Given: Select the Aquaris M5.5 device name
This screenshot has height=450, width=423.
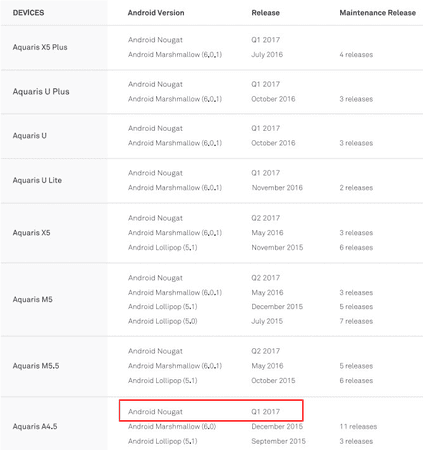Looking at the screenshot, I should click(36, 366).
